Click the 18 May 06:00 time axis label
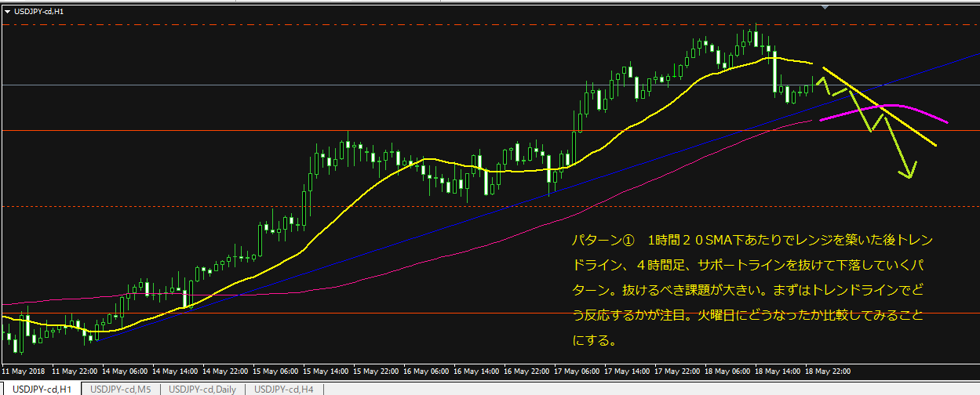 click(727, 371)
